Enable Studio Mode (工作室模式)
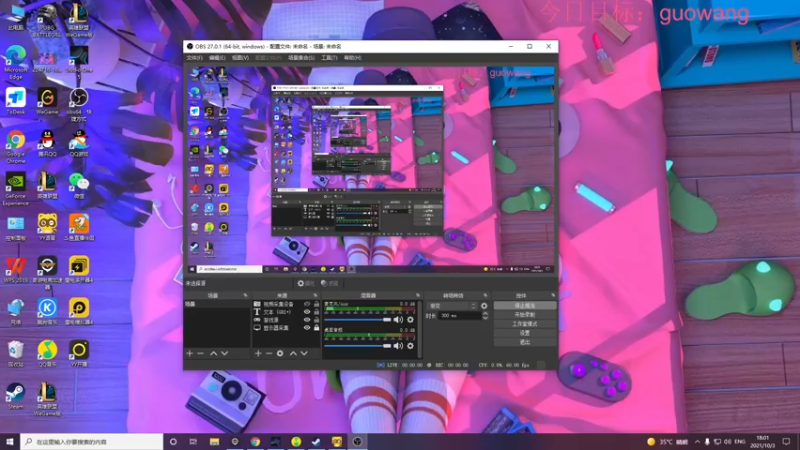 click(524, 324)
